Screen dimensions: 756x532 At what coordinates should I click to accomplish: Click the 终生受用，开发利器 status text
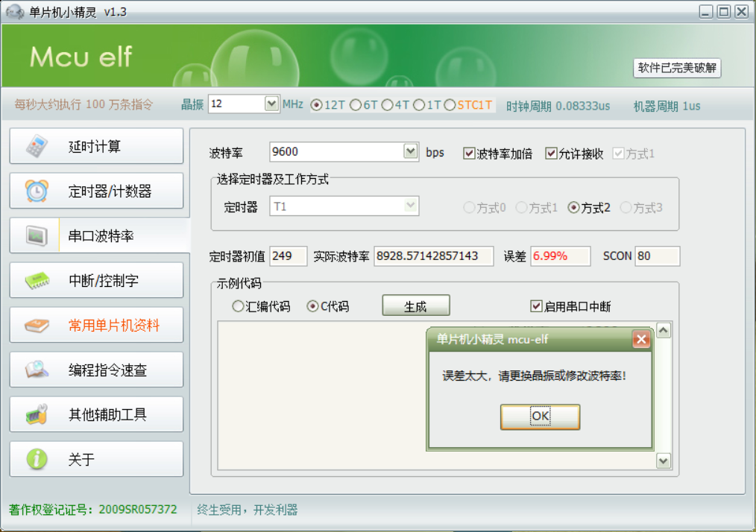[247, 510]
